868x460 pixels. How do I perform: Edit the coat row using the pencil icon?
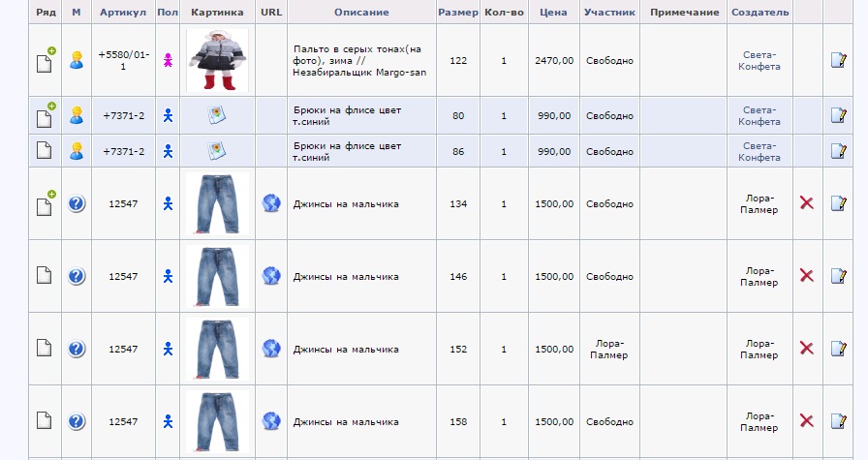(839, 60)
